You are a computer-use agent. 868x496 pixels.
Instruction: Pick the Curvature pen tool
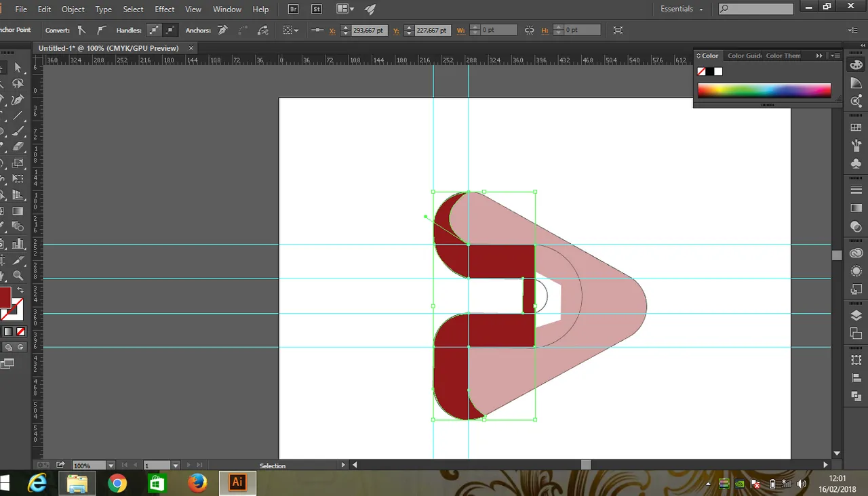18,100
